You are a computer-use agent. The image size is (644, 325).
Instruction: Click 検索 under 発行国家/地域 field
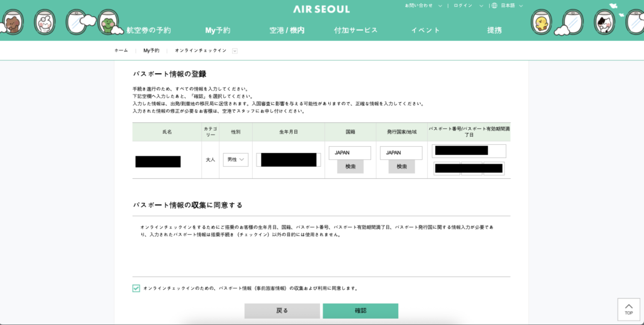click(402, 167)
